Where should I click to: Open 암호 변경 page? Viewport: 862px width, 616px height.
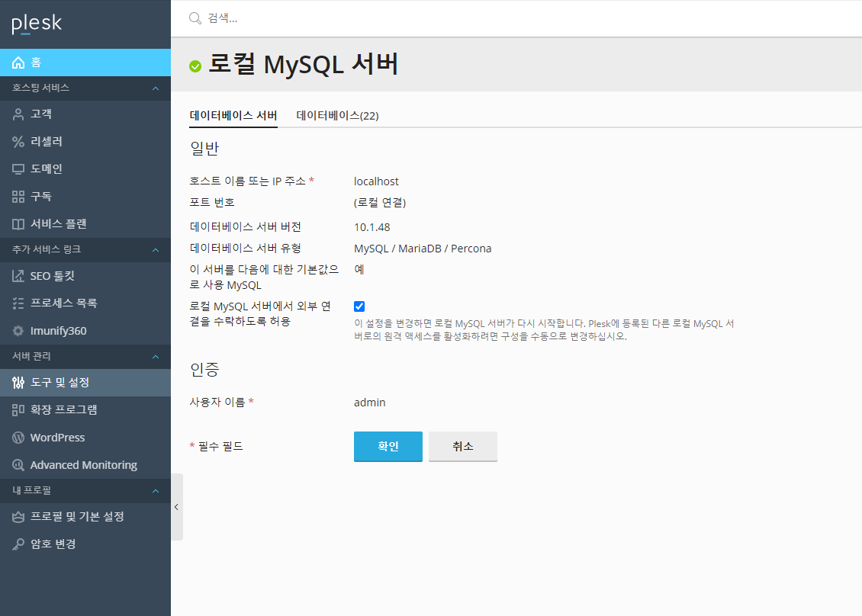point(85,544)
